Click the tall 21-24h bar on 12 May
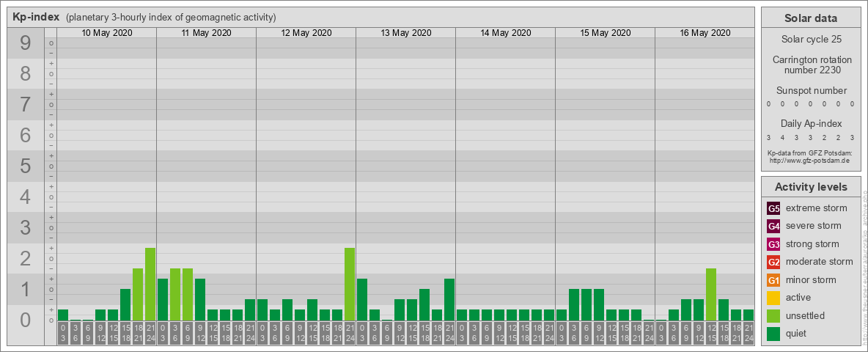Image resolution: width=868 pixels, height=352 pixels. coord(349,284)
